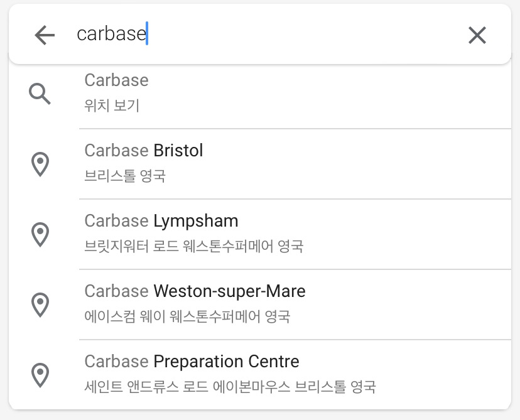
Task: Clear the search text with X icon
Action: [x=477, y=35]
